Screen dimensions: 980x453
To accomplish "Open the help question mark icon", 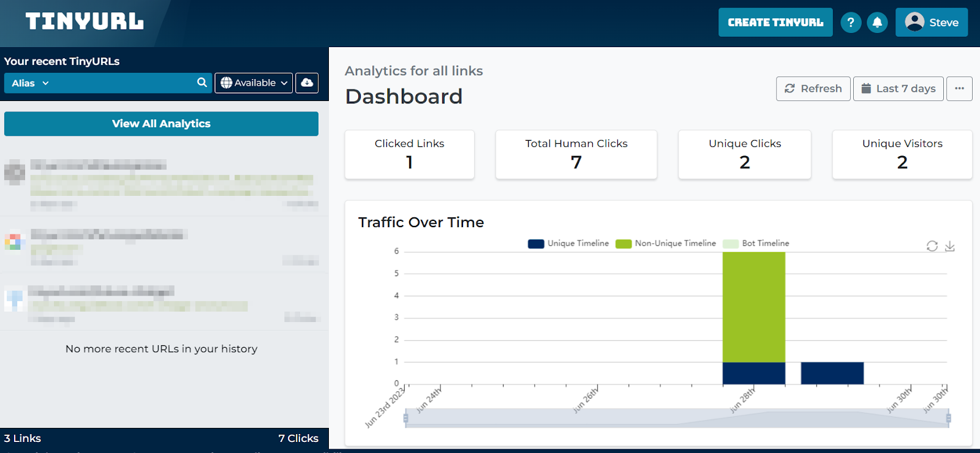I will click(850, 23).
